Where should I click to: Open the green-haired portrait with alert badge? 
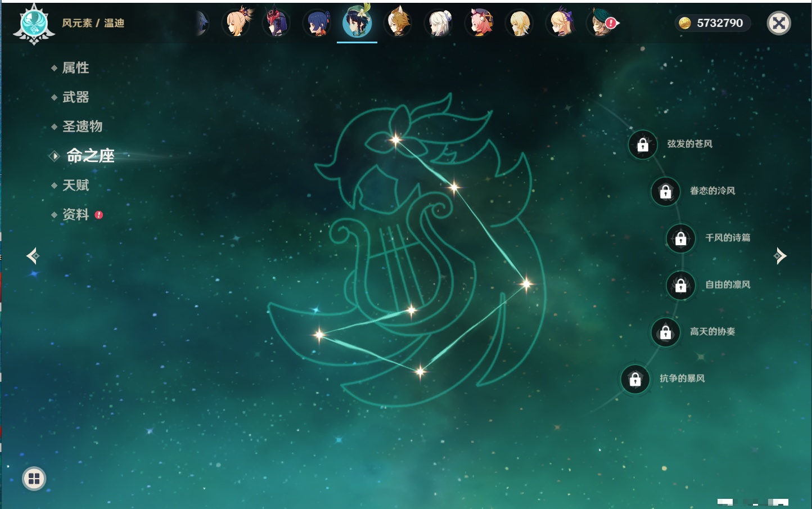pyautogui.click(x=601, y=23)
